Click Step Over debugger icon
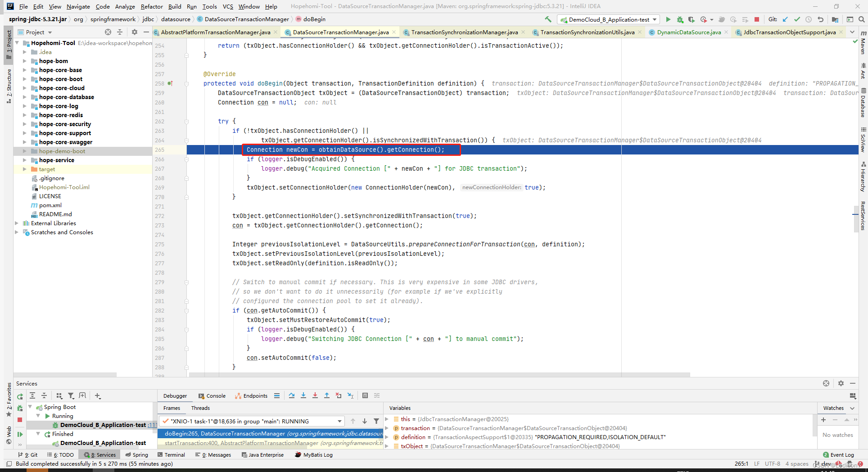This screenshot has height=472, width=868. [x=292, y=395]
